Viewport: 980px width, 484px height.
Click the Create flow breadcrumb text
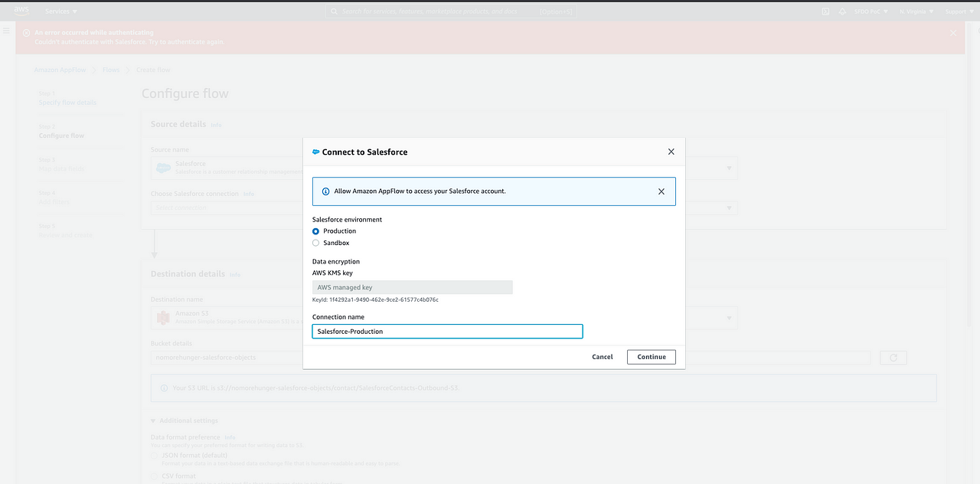click(153, 70)
